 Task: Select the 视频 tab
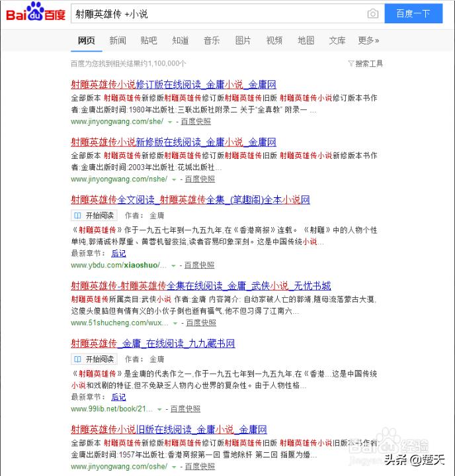pos(274,40)
